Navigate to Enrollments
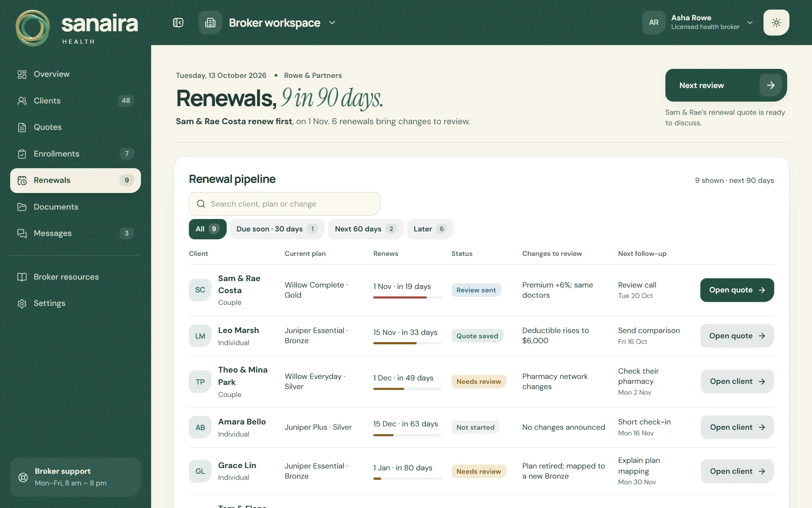Viewport: 812px width, 508px height. click(x=76, y=154)
